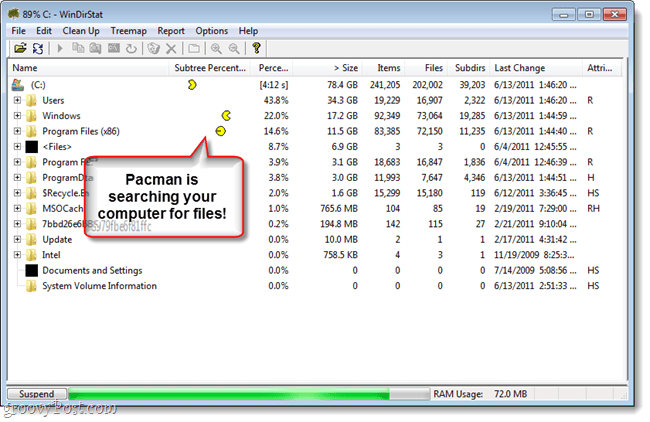
Task: Click the yellow Help question mark icon
Action: point(256,48)
